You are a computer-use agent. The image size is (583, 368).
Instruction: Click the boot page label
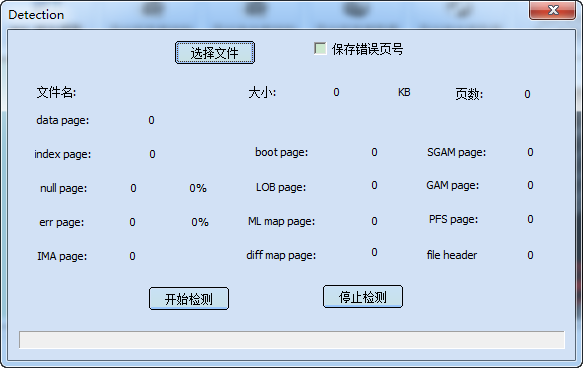point(281,152)
